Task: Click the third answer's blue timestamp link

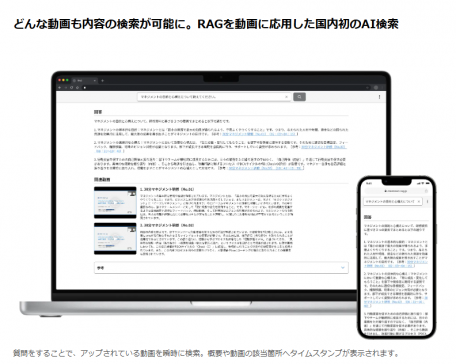Action: (265, 168)
